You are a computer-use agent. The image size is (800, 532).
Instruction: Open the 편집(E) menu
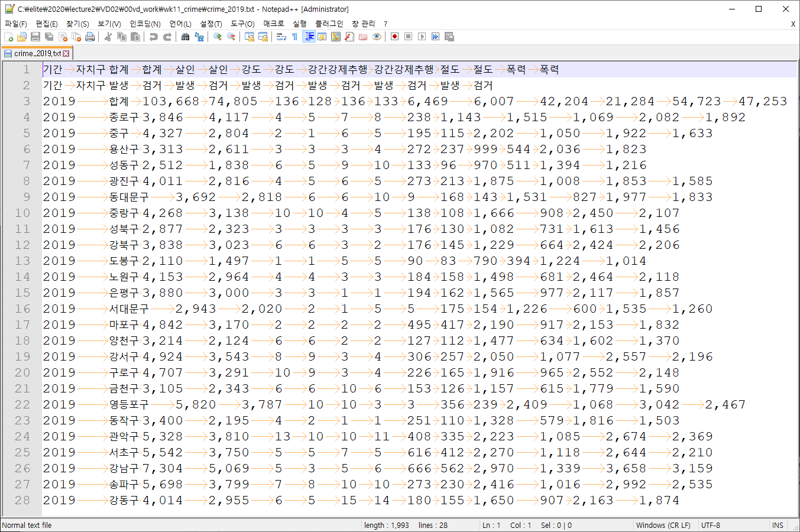[47, 24]
